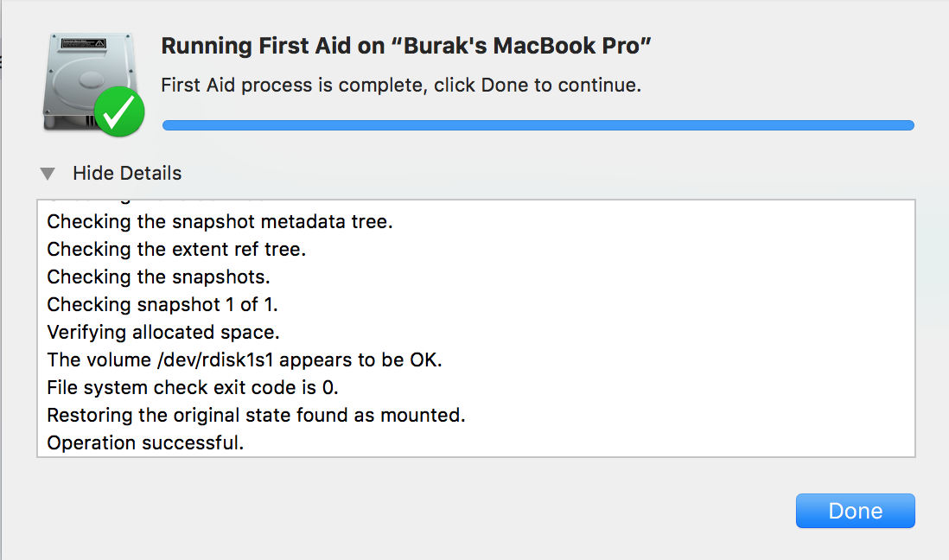Collapse details with the disclosure triangle
This screenshot has width=949, height=560.
click(48, 174)
